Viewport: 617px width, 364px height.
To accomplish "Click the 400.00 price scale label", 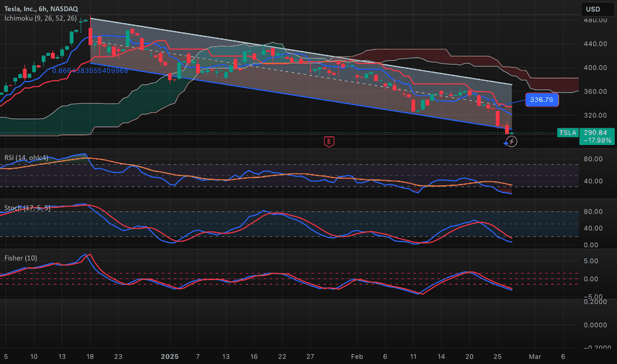I will tap(595, 68).
